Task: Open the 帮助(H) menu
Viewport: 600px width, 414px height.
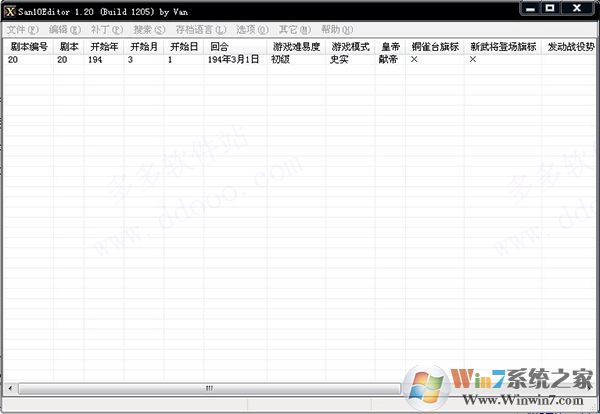Action: (x=337, y=29)
